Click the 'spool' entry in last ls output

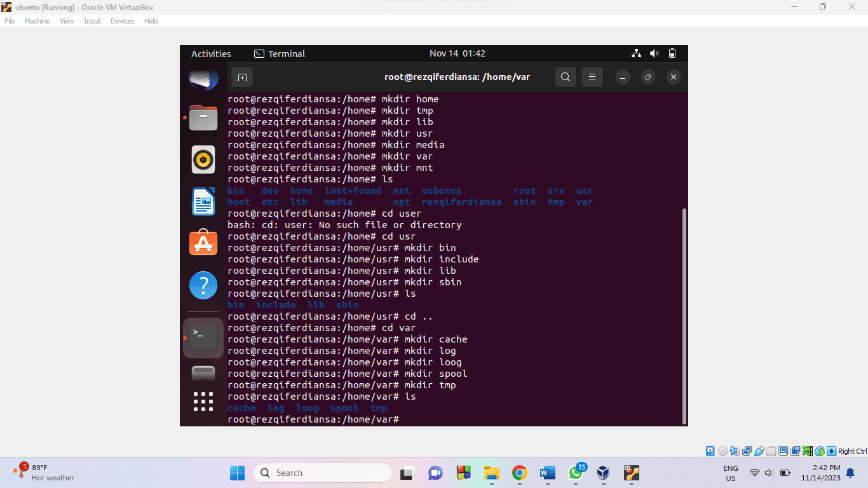(x=344, y=408)
